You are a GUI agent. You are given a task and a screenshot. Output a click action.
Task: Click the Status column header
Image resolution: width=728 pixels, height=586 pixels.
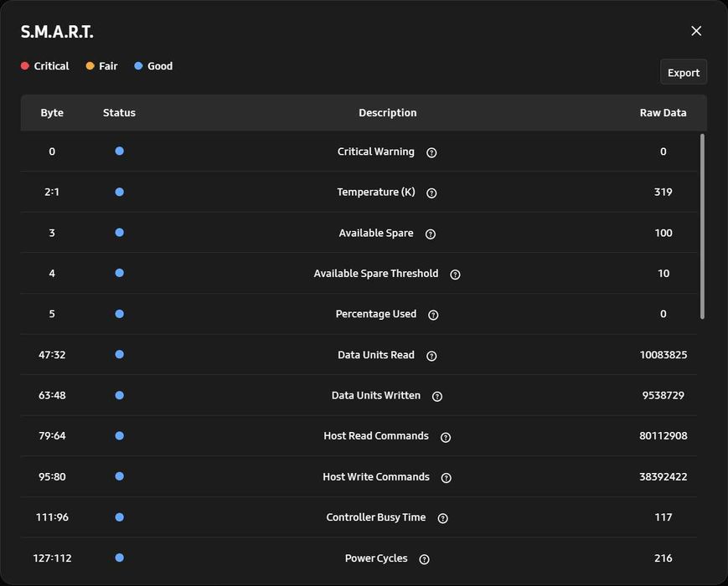[x=119, y=113]
